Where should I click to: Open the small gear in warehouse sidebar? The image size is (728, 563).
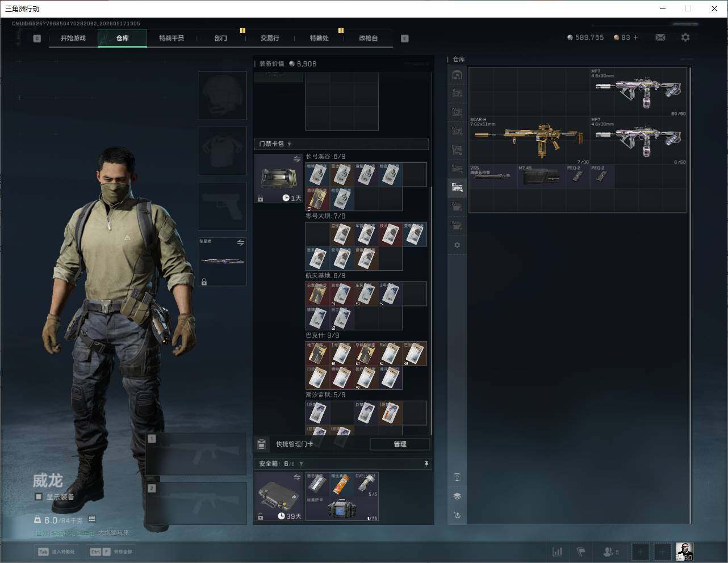(457, 245)
